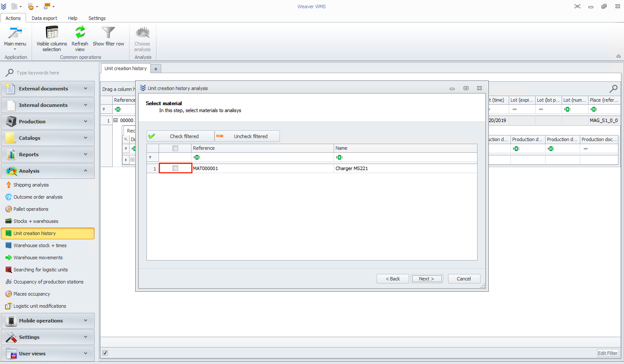Expand the Mobile operations section
Viewport: 624px width, 364px height.
(x=48, y=321)
